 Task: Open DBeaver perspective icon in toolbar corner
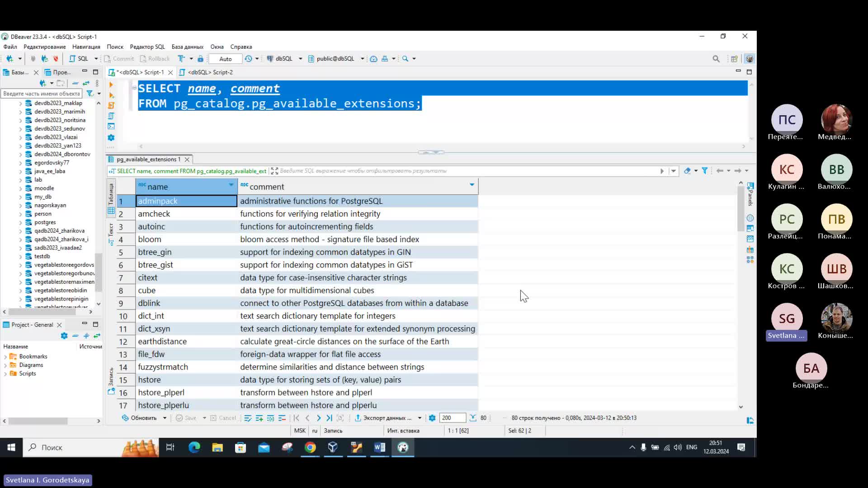(750, 59)
